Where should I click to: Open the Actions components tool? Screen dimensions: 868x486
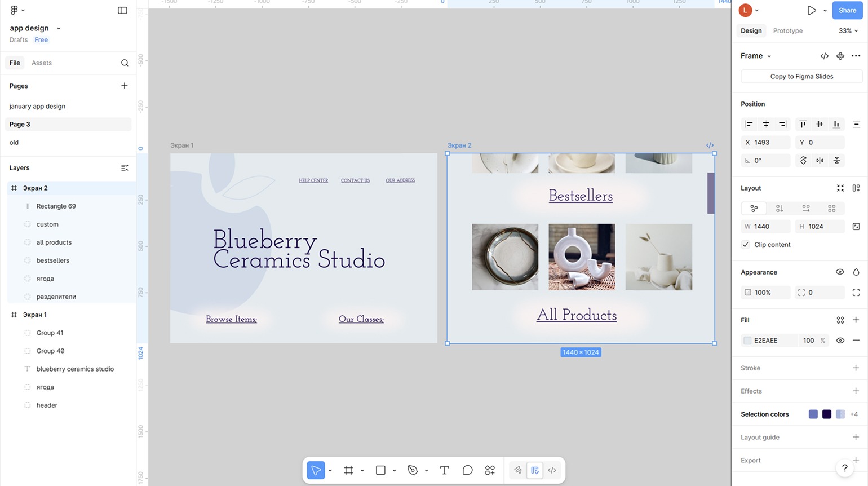coord(490,470)
